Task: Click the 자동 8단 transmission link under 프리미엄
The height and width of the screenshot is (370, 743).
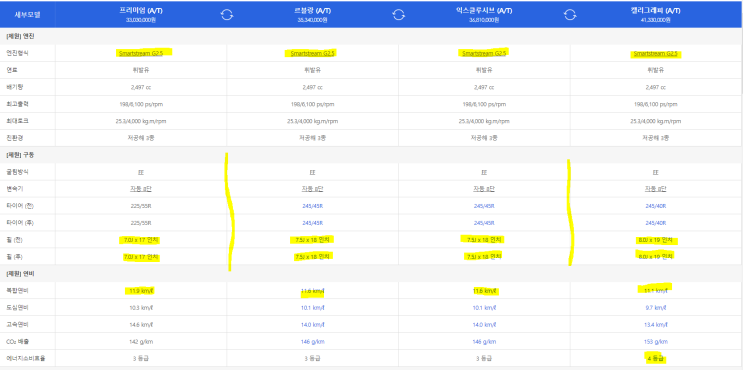Action: pos(141,189)
